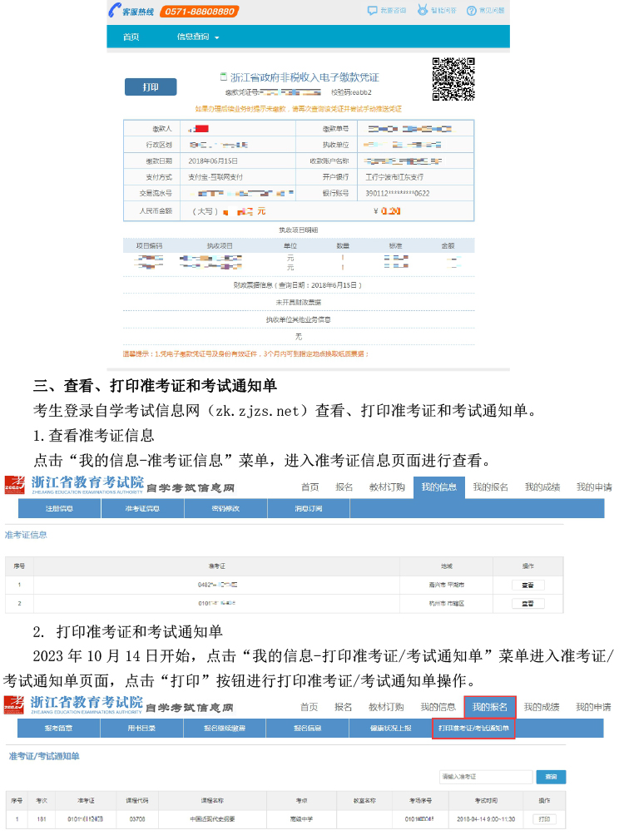Click the QR code on the payment voucher
Image resolution: width=624 pixels, height=840 pixels.
453,79
